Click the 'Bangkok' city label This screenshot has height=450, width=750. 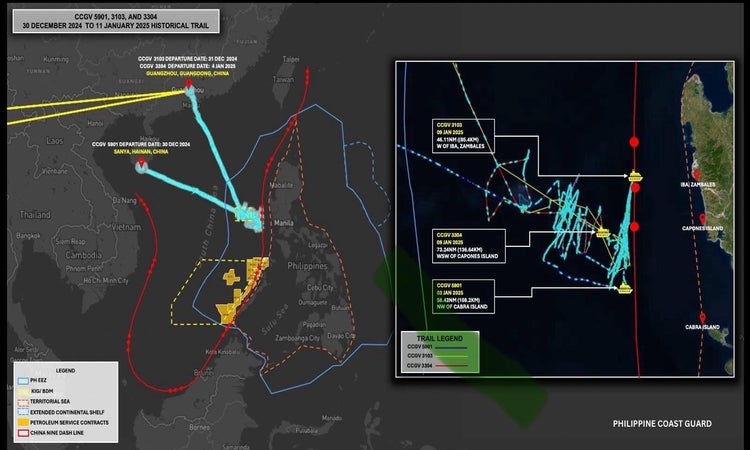point(28,236)
